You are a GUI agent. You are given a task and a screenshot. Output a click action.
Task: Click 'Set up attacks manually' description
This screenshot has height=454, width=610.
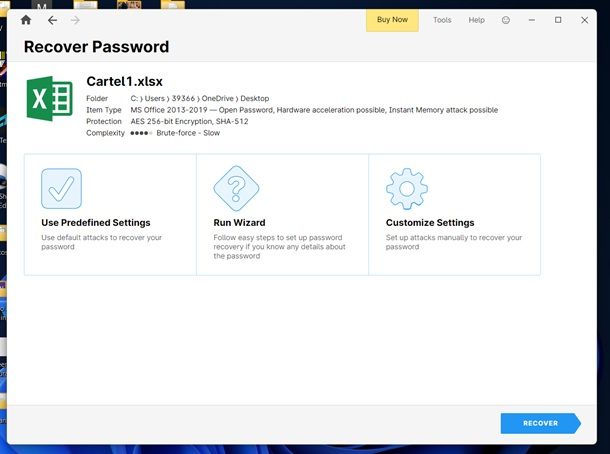coord(454,242)
